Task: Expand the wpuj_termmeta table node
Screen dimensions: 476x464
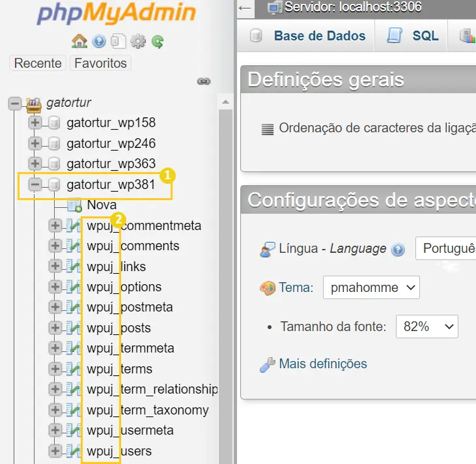Action: (55, 348)
